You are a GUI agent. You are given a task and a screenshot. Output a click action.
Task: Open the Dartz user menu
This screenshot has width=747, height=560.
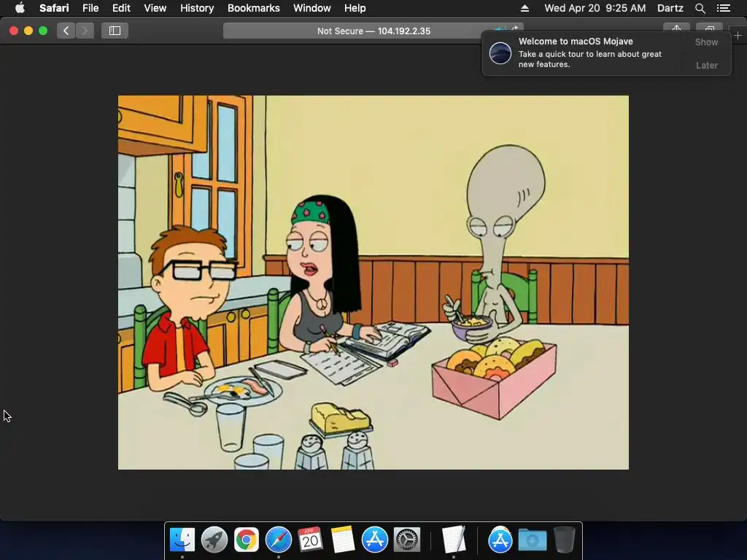tap(670, 8)
